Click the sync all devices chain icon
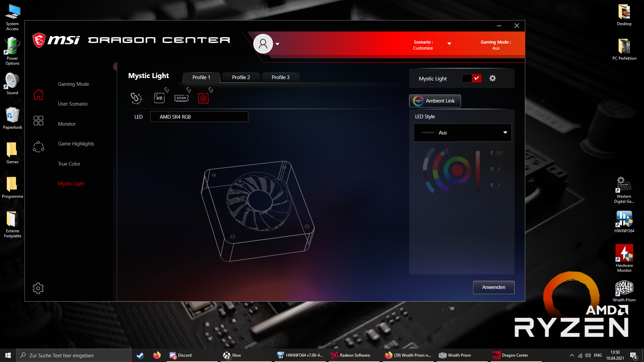 (136, 98)
